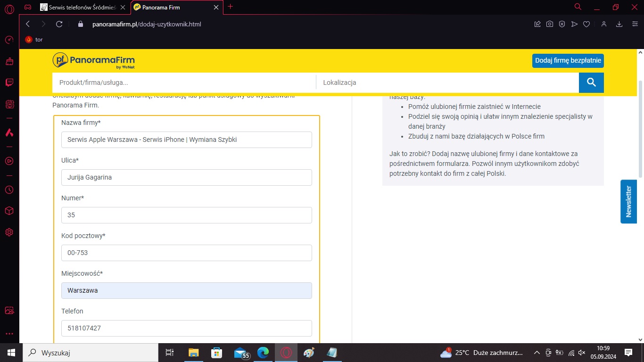This screenshot has width=644, height=362.
Task: Open Pinboards icon in address bar
Action: tap(537, 24)
